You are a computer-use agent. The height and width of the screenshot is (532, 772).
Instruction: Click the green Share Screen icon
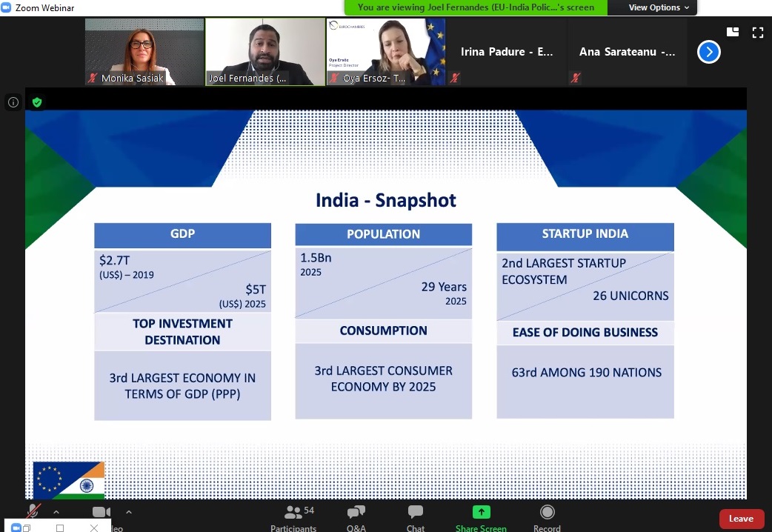[x=481, y=512]
